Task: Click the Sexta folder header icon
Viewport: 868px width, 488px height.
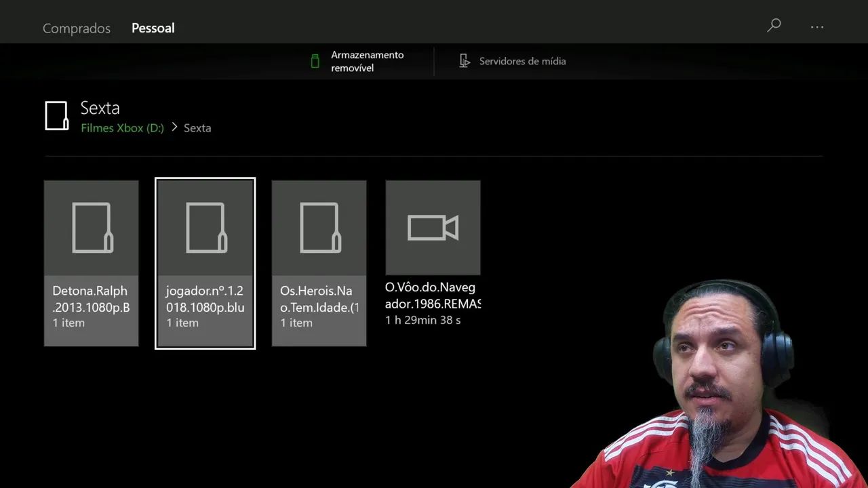Action: point(57,116)
